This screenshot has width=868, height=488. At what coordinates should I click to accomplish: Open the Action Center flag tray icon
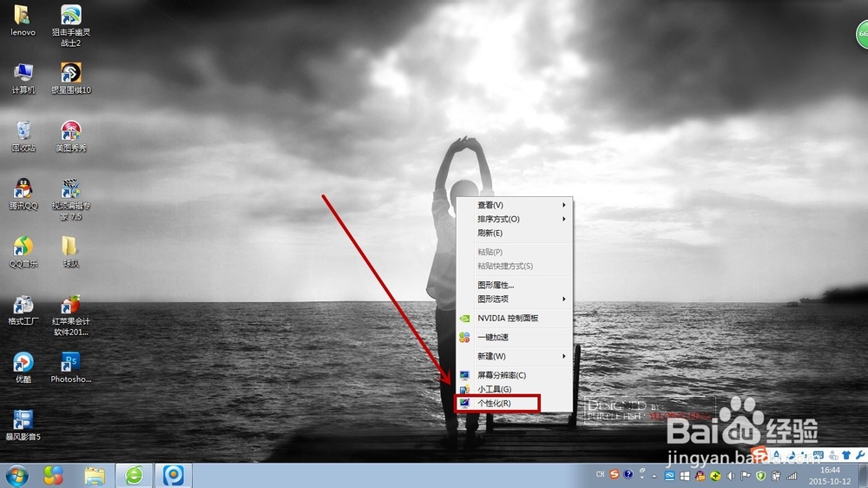[x=746, y=476]
